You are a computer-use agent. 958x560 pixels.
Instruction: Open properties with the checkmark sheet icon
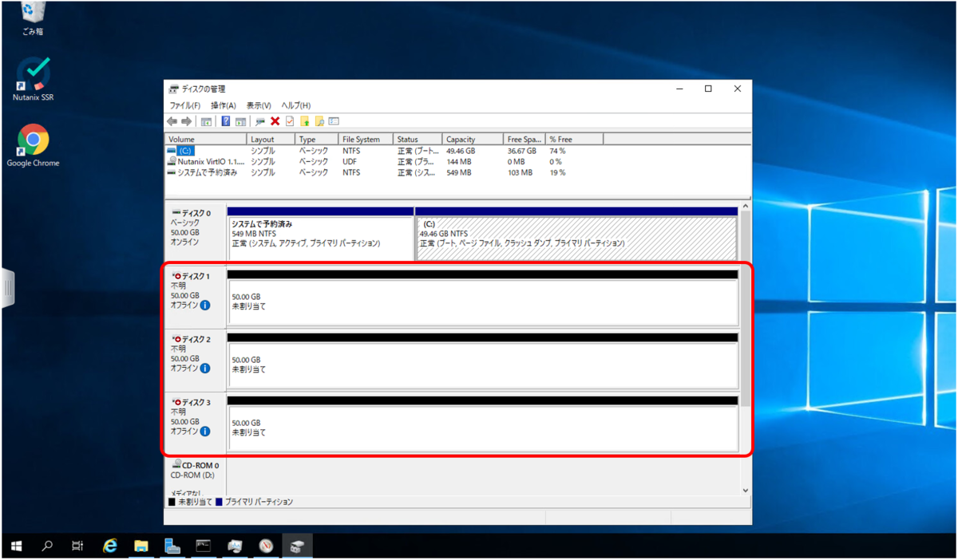[x=290, y=121]
